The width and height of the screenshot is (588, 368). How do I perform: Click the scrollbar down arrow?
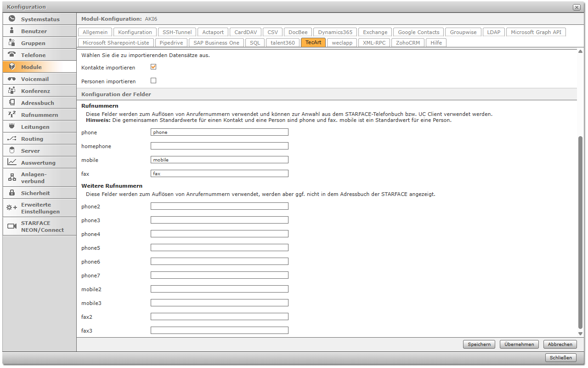click(x=580, y=333)
